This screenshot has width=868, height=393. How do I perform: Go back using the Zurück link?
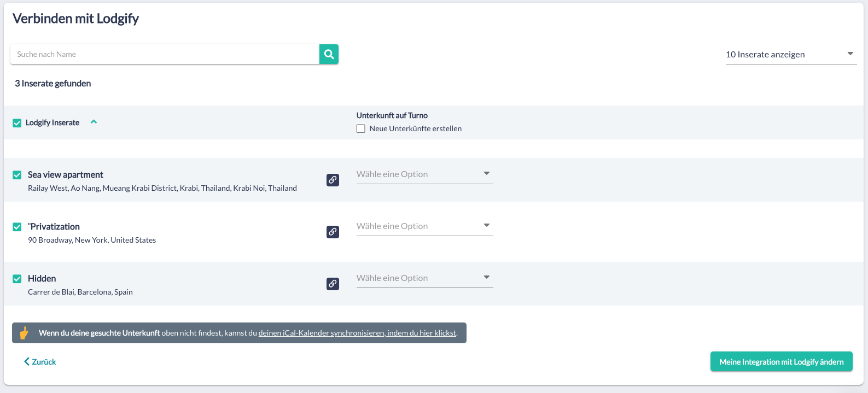coord(40,362)
